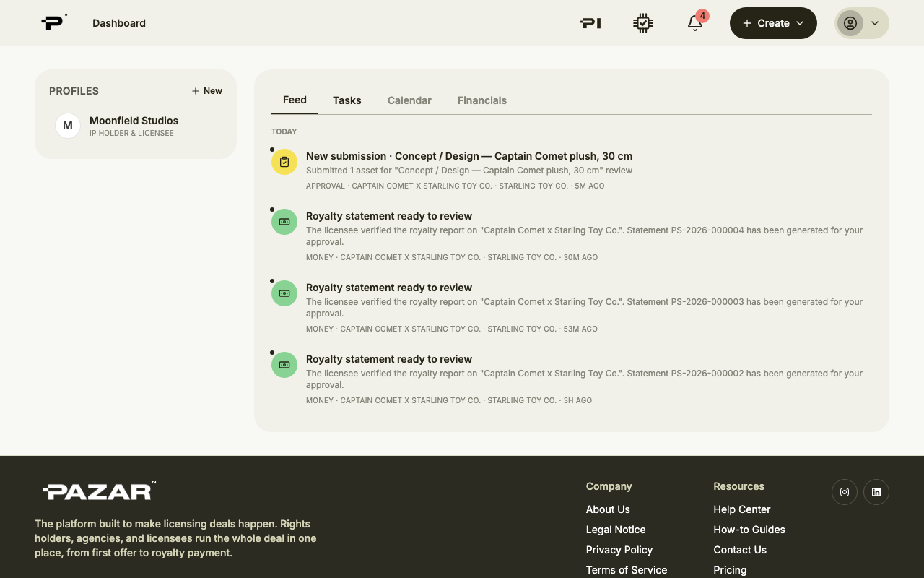Select the Moonfield Studios profile name
This screenshot has height=578, width=924.
pos(134,121)
